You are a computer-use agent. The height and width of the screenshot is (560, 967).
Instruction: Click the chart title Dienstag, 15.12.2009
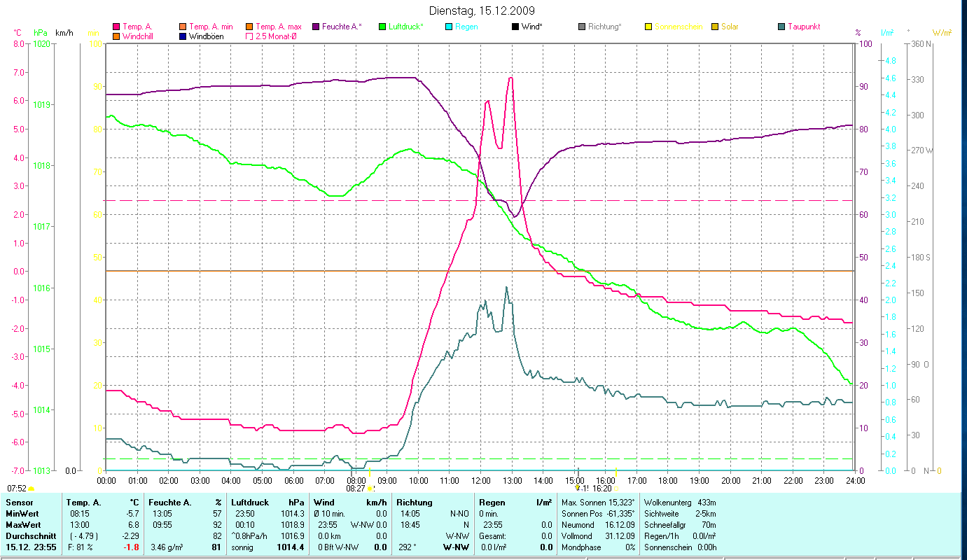tap(481, 10)
